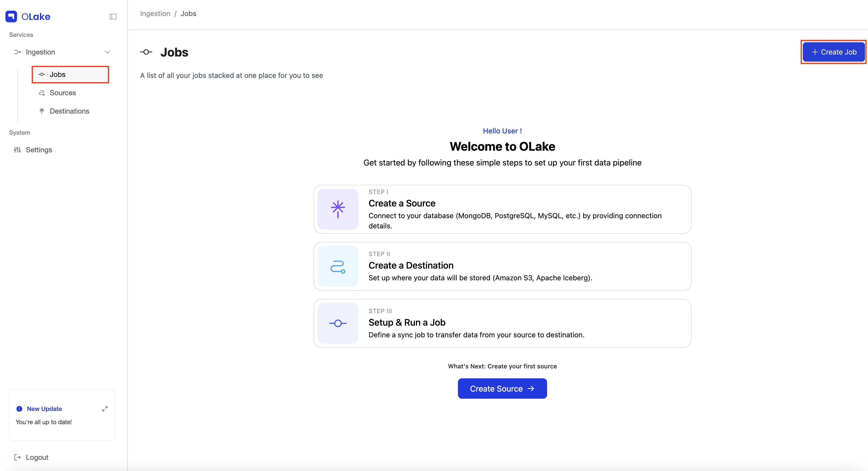Click the New Update info icon
Image resolution: width=868 pixels, height=471 pixels.
point(20,409)
